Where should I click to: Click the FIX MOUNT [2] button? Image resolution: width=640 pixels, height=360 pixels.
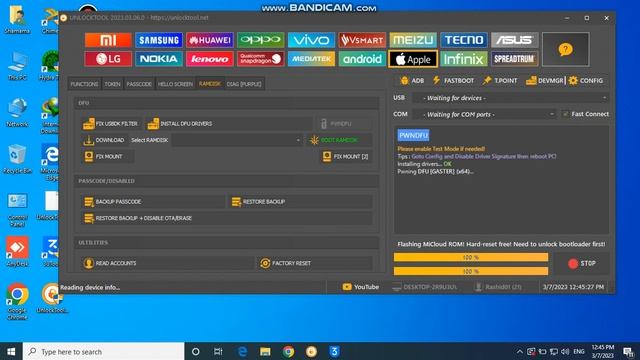pos(346,156)
